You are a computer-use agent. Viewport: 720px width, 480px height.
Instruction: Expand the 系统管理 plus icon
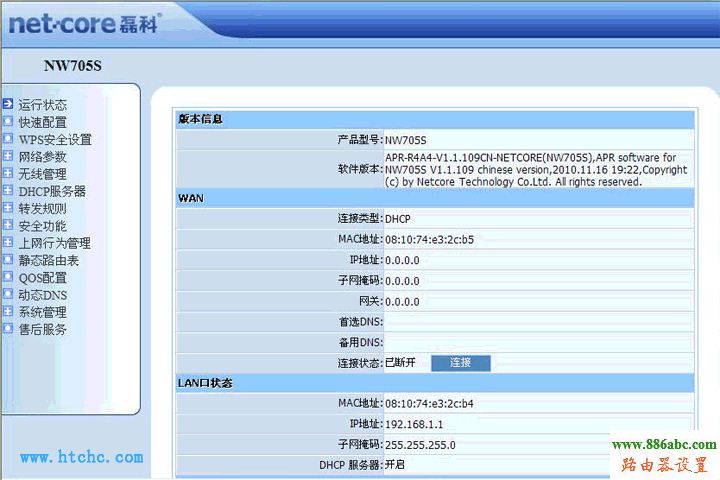point(7,312)
